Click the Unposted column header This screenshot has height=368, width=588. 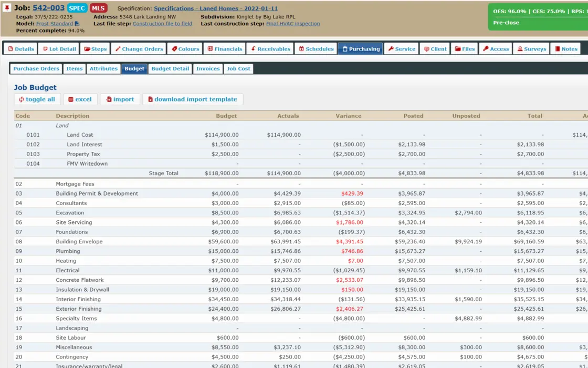tap(466, 116)
